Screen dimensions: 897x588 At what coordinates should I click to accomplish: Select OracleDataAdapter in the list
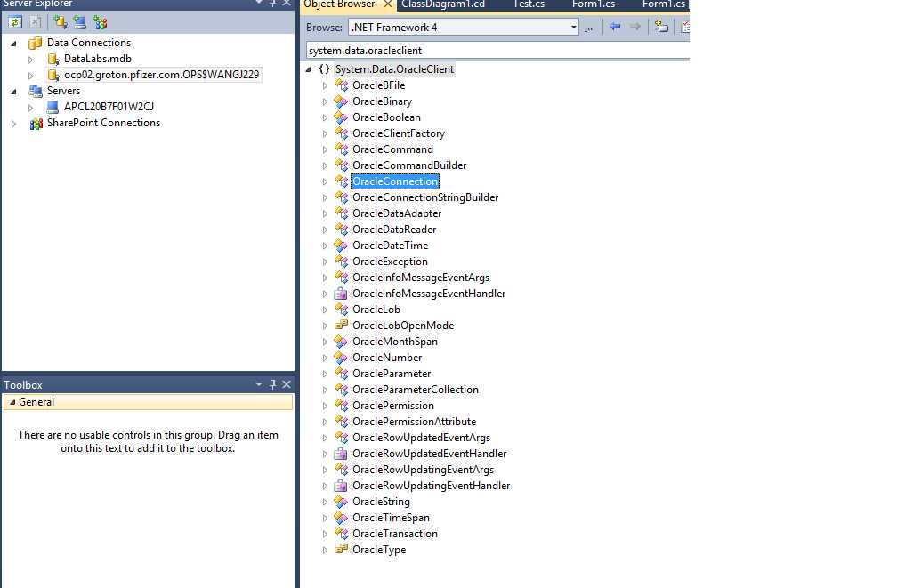coord(397,213)
